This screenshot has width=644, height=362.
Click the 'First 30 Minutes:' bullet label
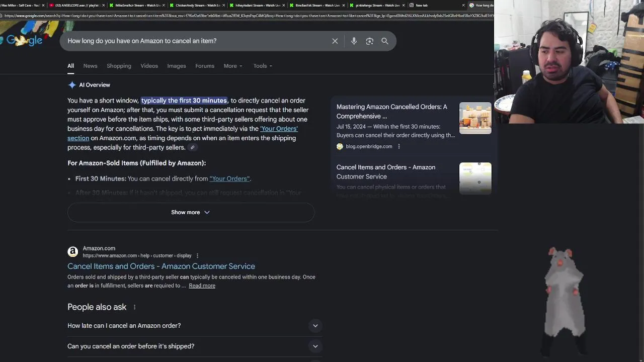[101, 178]
